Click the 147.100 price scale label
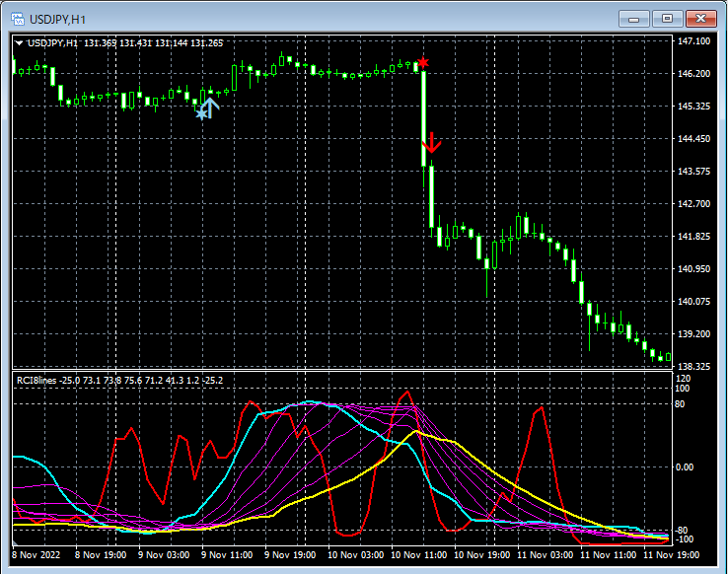Viewport: 728px width, 574px height. click(x=694, y=41)
